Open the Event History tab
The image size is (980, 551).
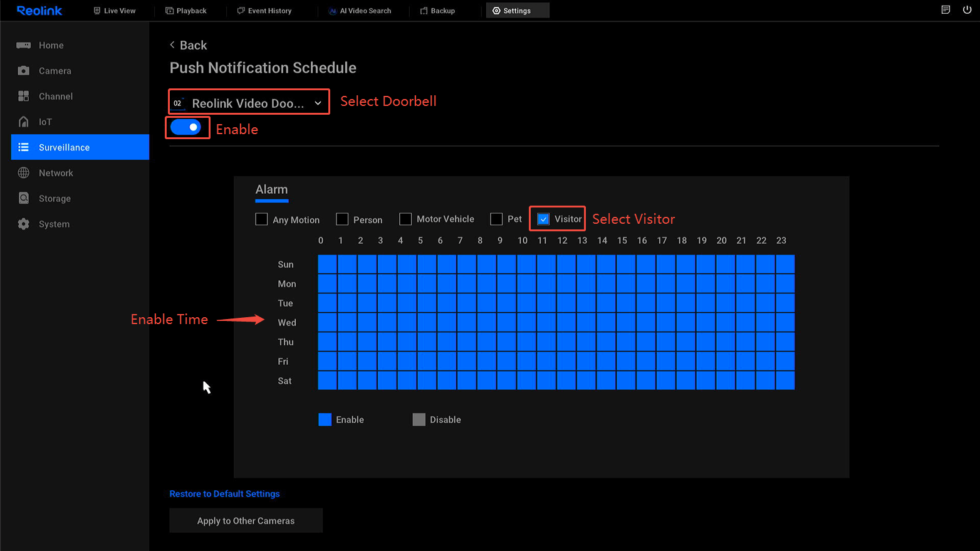[264, 11]
